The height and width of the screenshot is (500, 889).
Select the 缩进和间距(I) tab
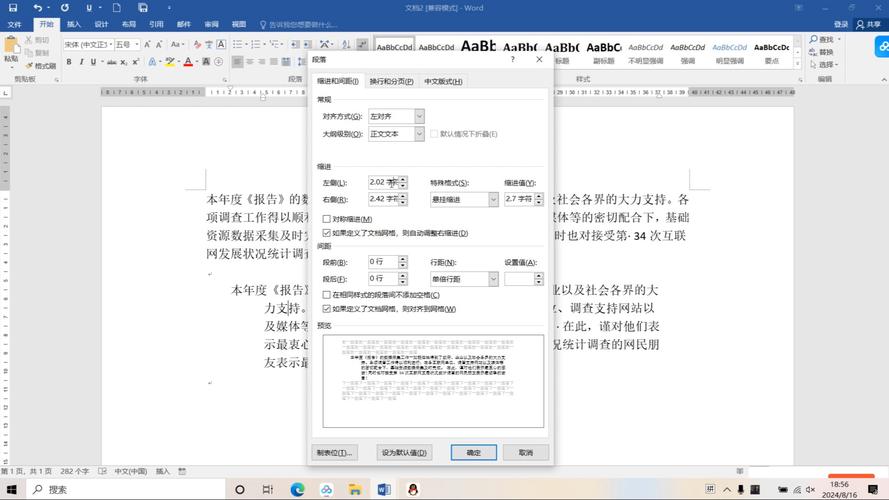point(338,82)
